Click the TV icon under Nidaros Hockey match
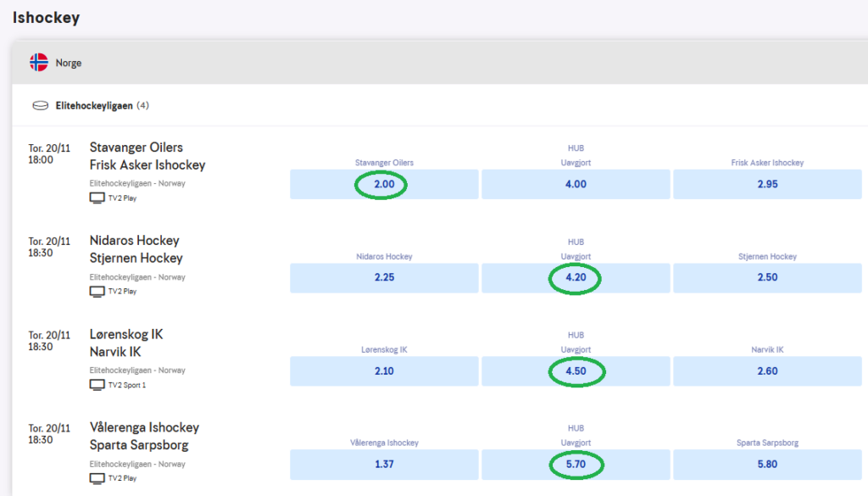The height and width of the screenshot is (496, 868). click(x=97, y=291)
